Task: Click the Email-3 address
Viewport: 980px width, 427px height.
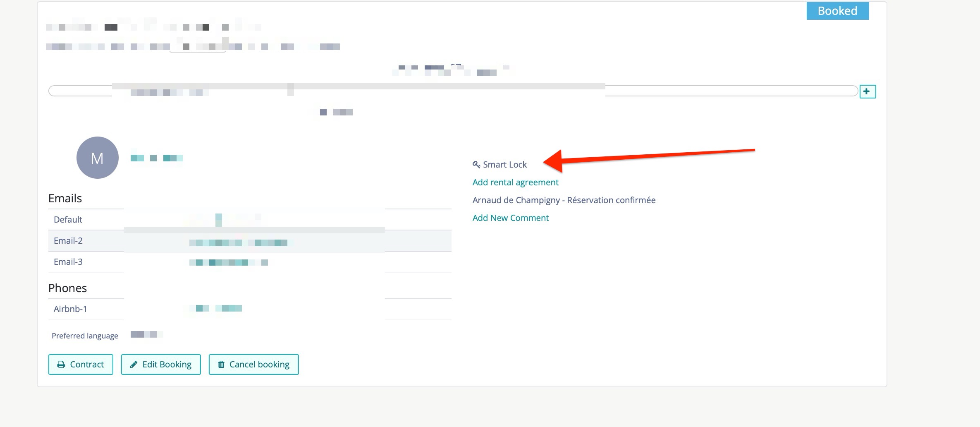Action: [x=229, y=262]
